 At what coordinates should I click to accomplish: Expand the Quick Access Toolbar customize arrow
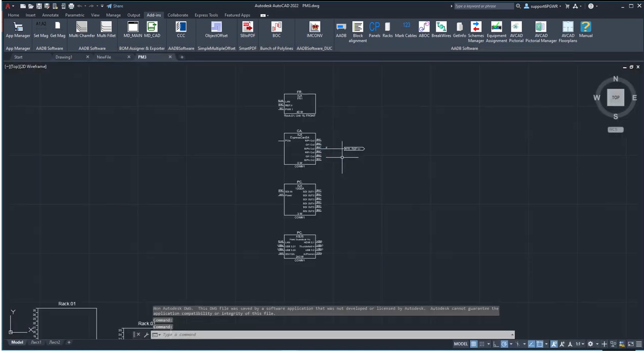[102, 6]
